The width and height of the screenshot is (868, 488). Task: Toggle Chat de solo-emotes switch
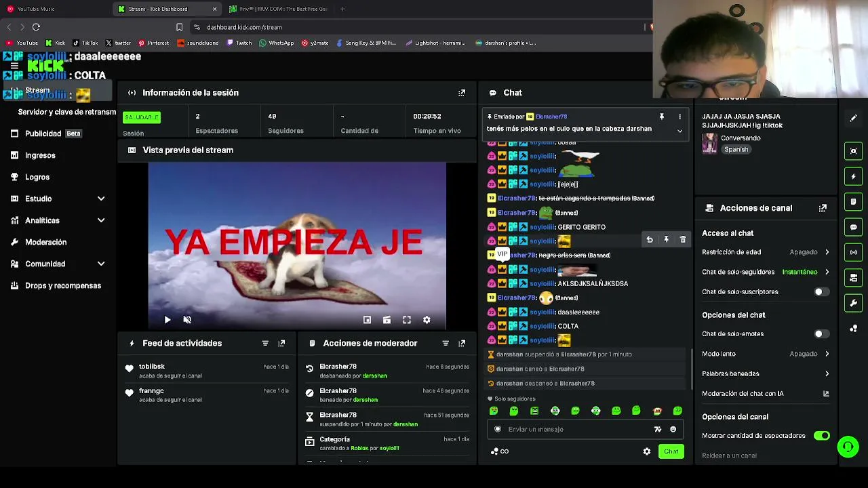click(x=821, y=334)
